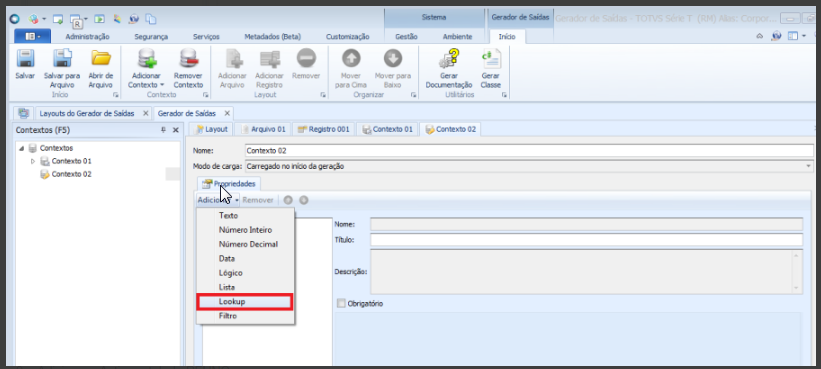This screenshot has height=369, width=821.
Task: Select Texto from the Adicionar menu
Action: tap(245, 216)
